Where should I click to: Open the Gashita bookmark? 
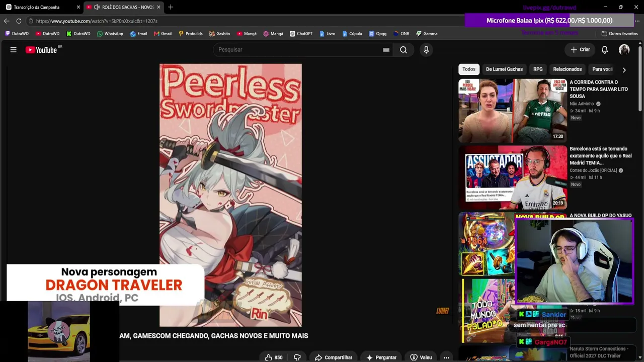pos(219,34)
